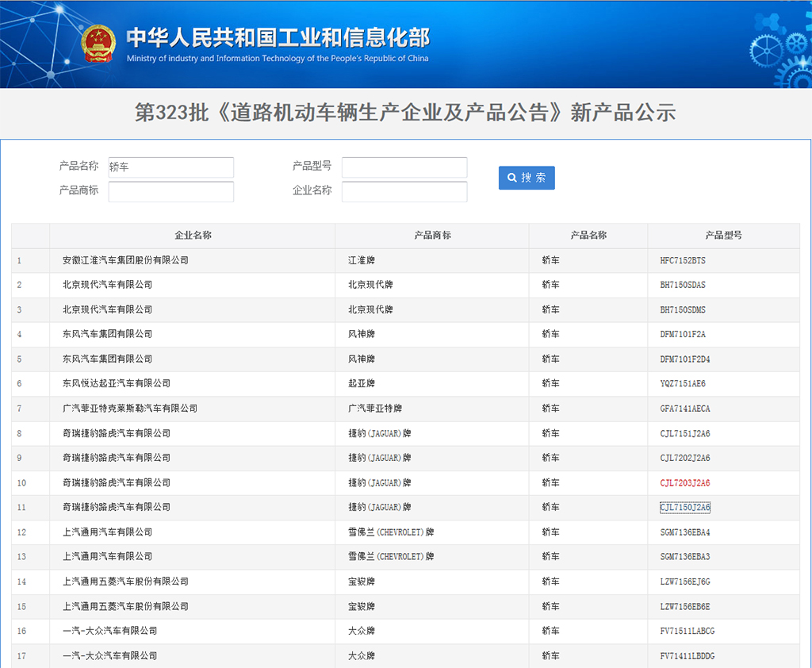
Task: Click the 企业名称 column header
Action: (x=193, y=236)
